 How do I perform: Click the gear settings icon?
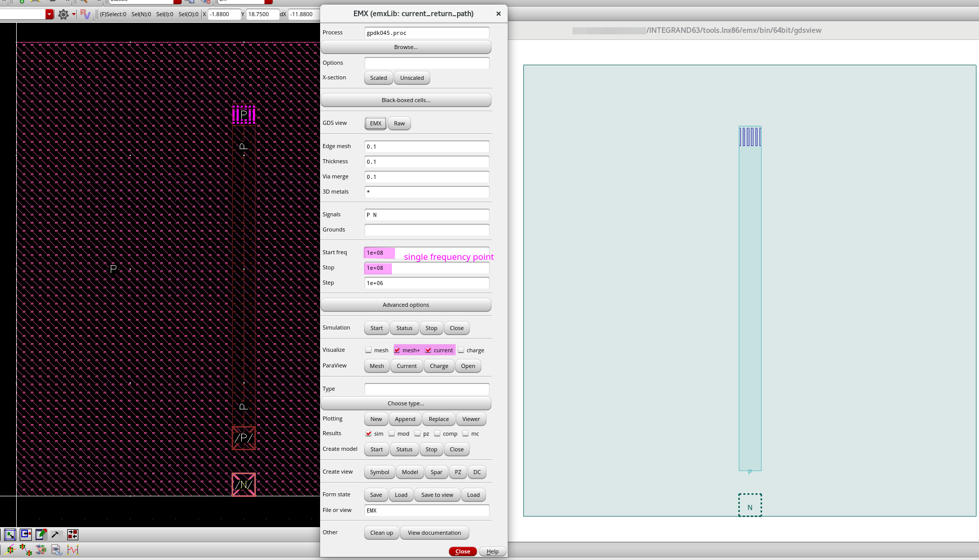63,14
